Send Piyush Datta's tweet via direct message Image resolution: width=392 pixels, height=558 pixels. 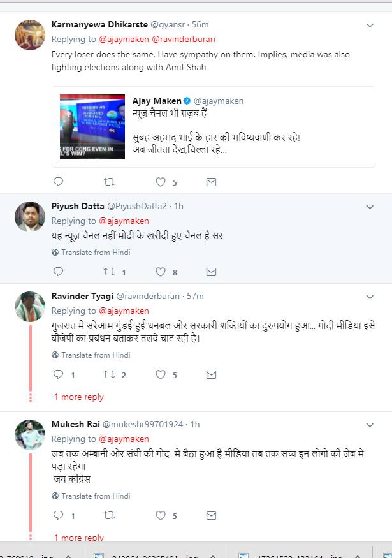[212, 272]
